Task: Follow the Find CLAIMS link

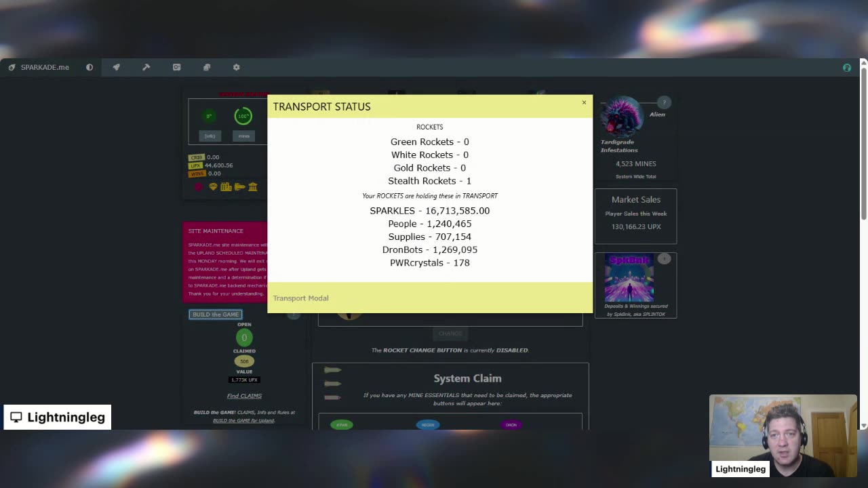Action: (x=244, y=396)
